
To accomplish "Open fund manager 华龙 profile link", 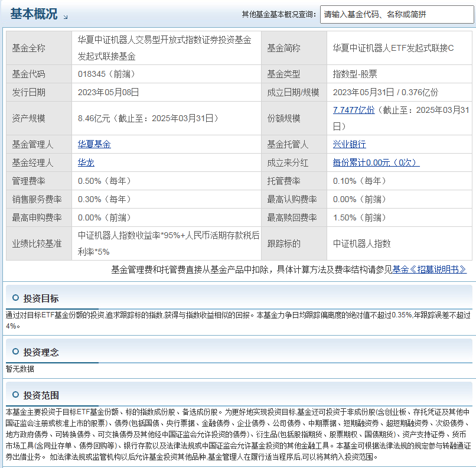I will (x=86, y=162).
